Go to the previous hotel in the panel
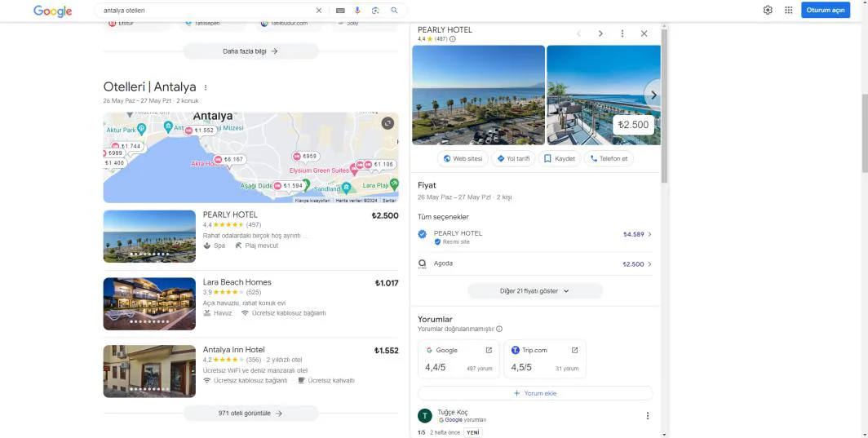 click(x=579, y=33)
